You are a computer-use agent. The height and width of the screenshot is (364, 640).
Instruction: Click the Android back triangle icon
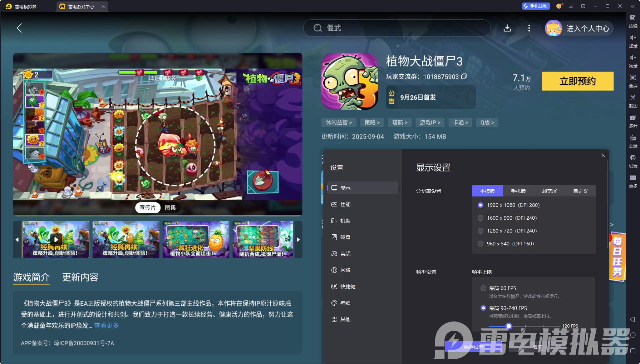pyautogui.click(x=632, y=319)
